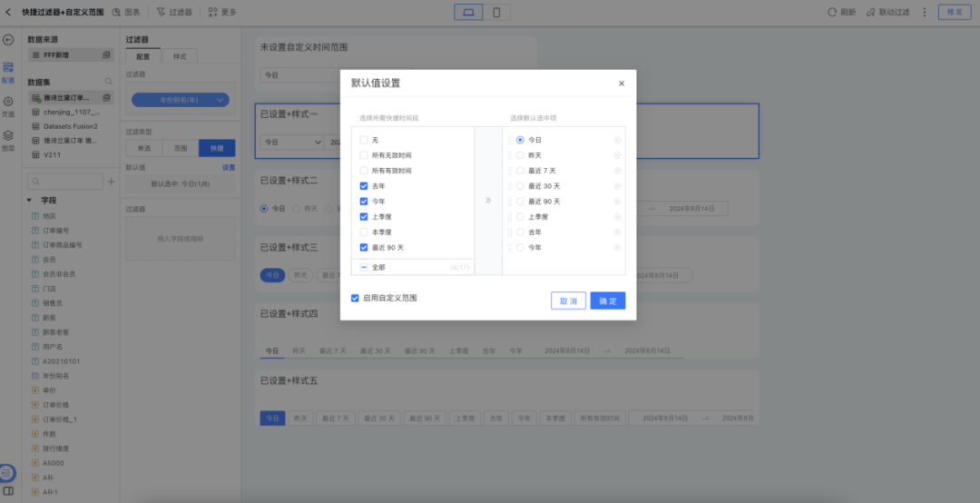The width and height of the screenshot is (980, 503).
Task: Click copy icon beside FFF新增
Action: (x=106, y=55)
